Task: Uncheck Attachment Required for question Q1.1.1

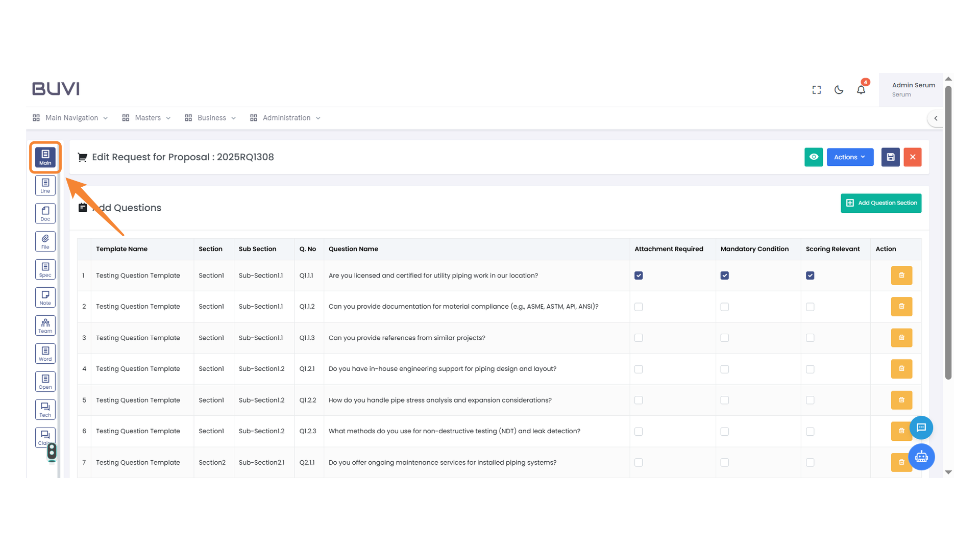Action: pyautogui.click(x=639, y=275)
